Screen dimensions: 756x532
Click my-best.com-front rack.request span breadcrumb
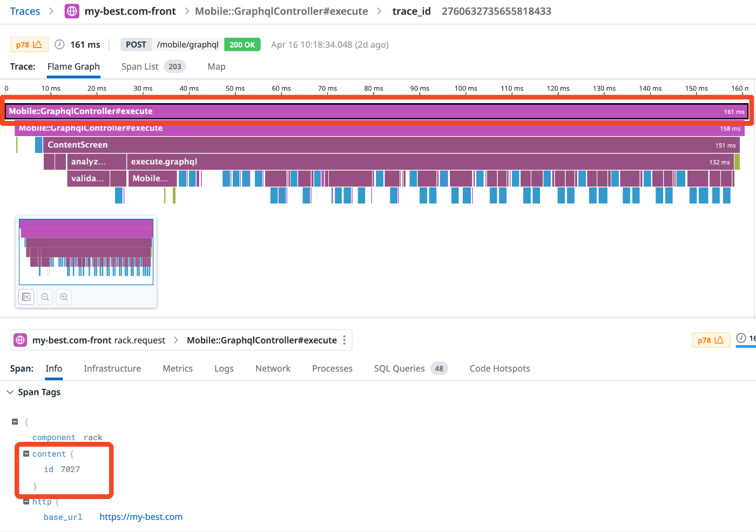99,340
